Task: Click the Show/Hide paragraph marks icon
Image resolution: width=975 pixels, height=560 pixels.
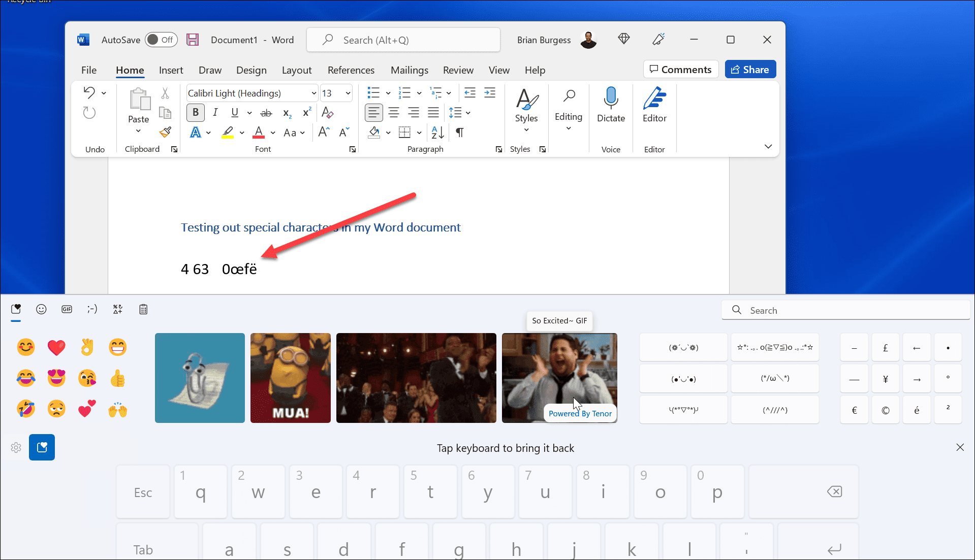Action: 459,133
